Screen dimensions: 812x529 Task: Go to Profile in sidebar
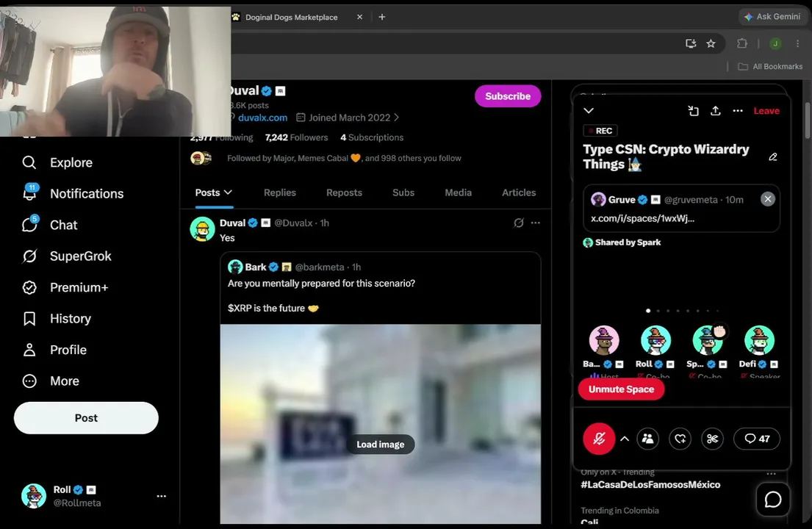pyautogui.click(x=54, y=350)
